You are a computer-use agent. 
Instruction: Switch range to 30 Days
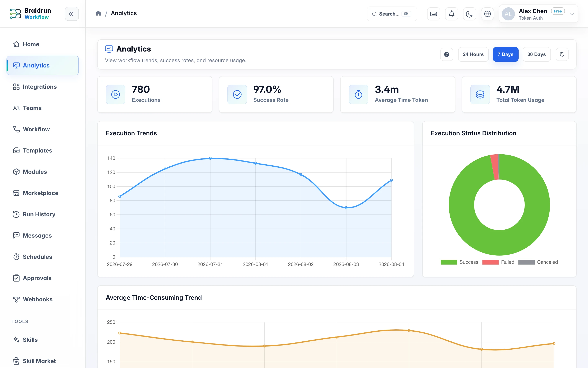pos(537,54)
